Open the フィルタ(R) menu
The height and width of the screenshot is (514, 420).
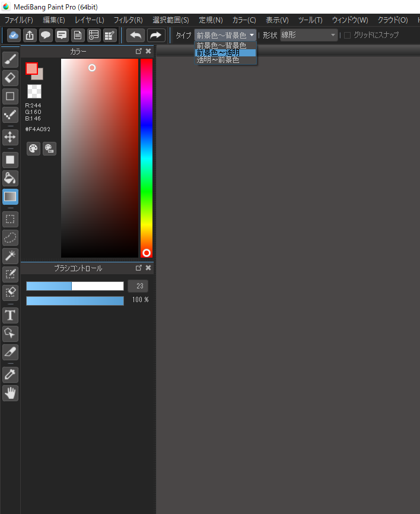[128, 20]
